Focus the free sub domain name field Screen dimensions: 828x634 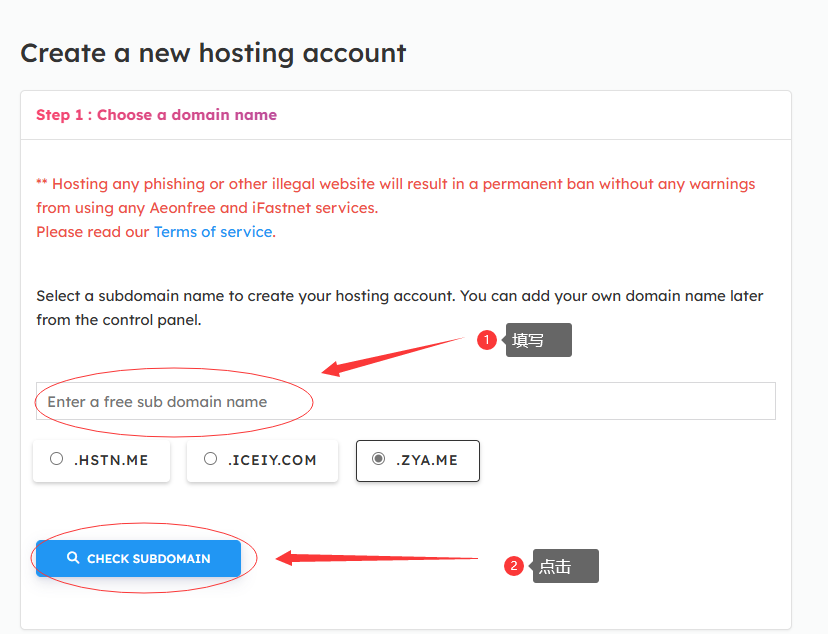[x=406, y=401]
